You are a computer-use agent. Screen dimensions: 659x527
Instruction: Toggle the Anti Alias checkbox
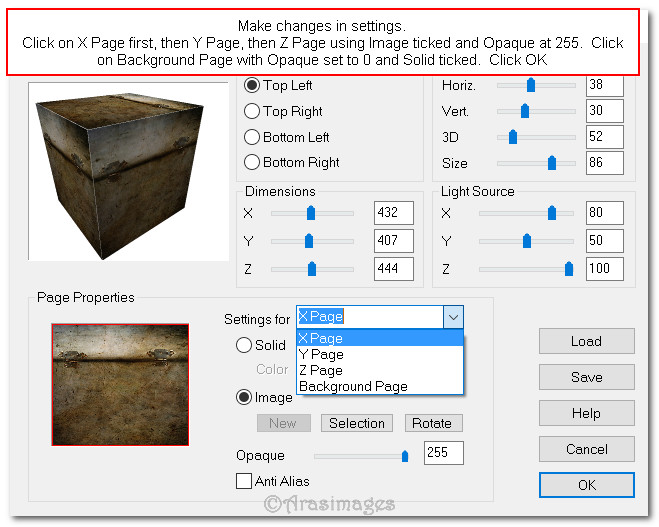[x=244, y=481]
